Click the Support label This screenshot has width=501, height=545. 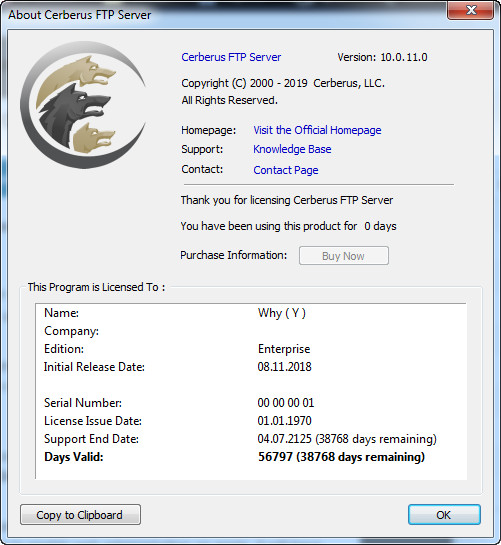(x=202, y=149)
